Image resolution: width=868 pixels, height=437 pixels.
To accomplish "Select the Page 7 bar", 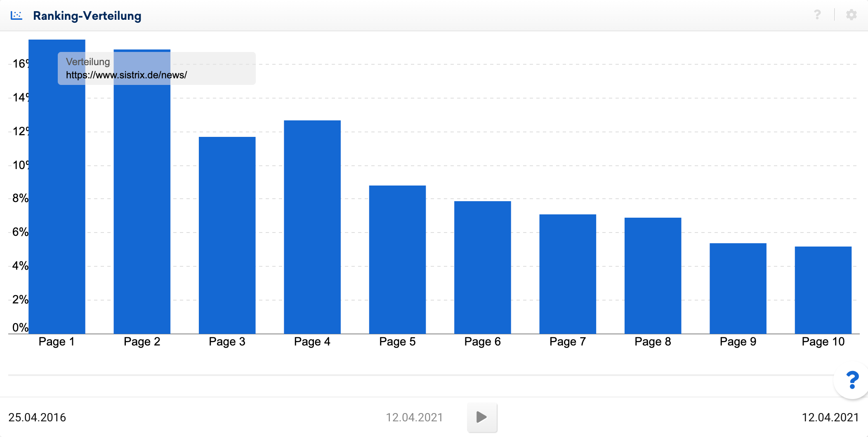I will pos(568,274).
